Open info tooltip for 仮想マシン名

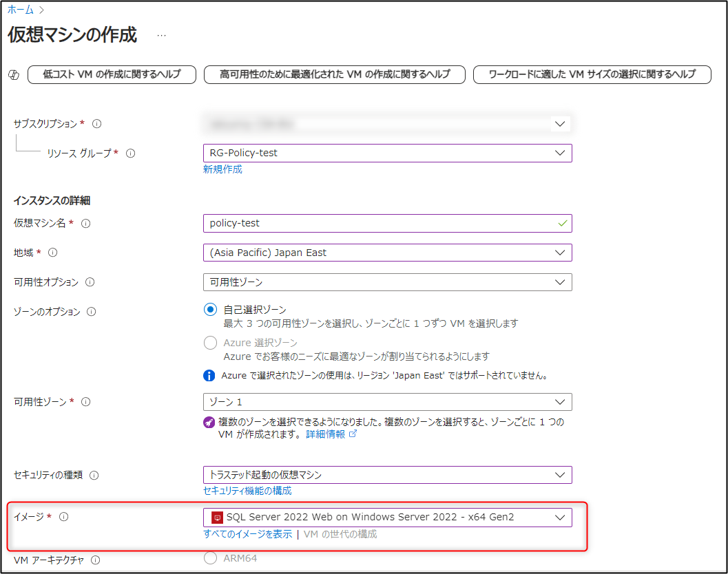click(86, 224)
